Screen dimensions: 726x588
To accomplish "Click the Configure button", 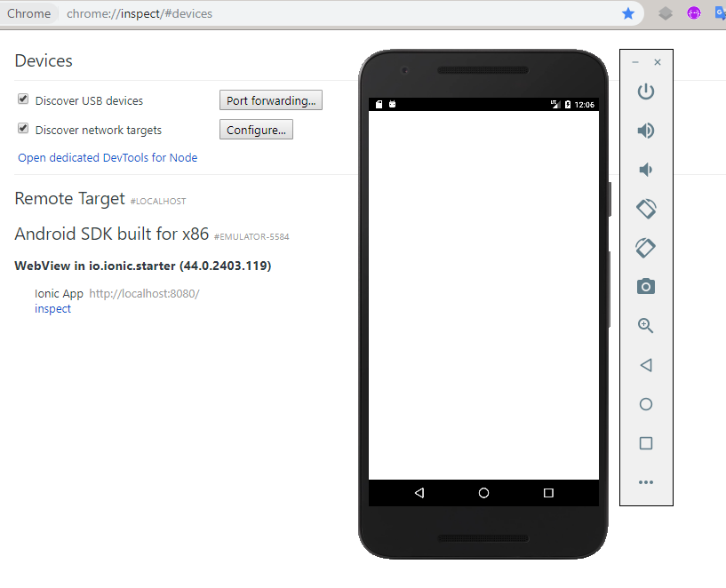I will 256,130.
